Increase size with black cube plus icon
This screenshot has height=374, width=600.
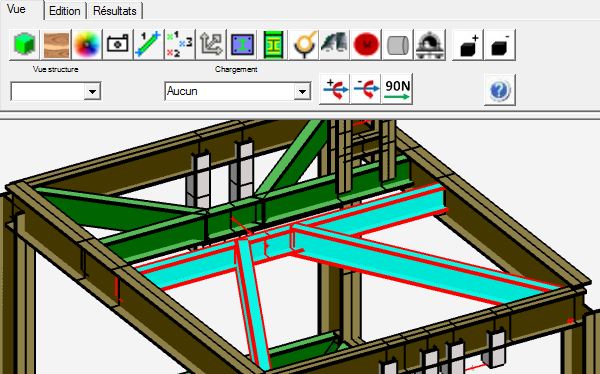tap(468, 44)
